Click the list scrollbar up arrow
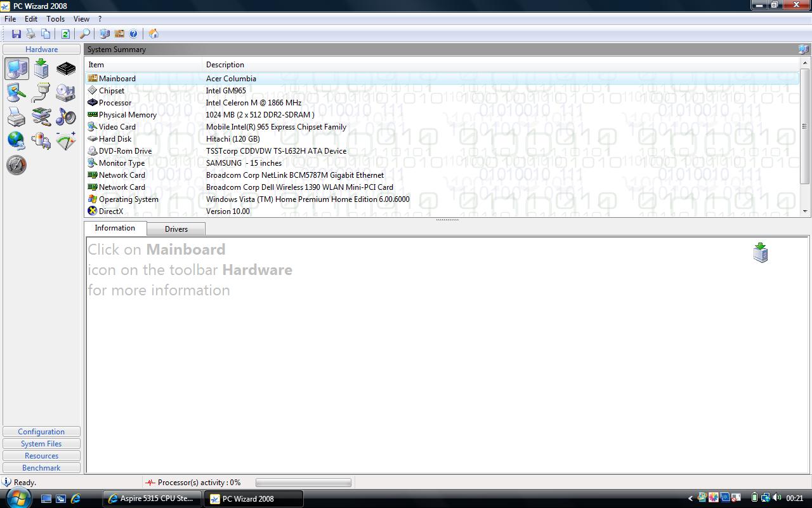The width and height of the screenshot is (812, 508). [x=805, y=63]
